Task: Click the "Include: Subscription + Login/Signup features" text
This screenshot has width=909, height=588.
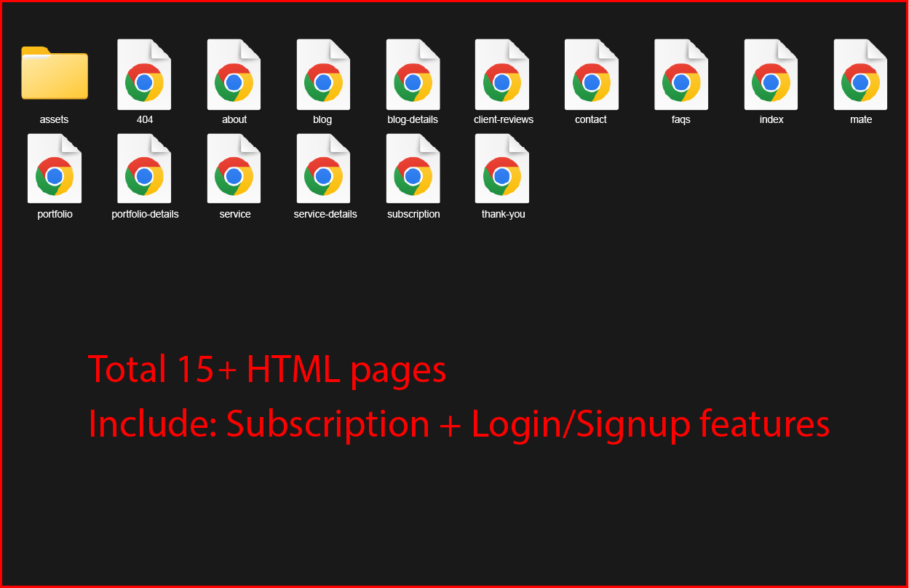Action: click(x=459, y=424)
